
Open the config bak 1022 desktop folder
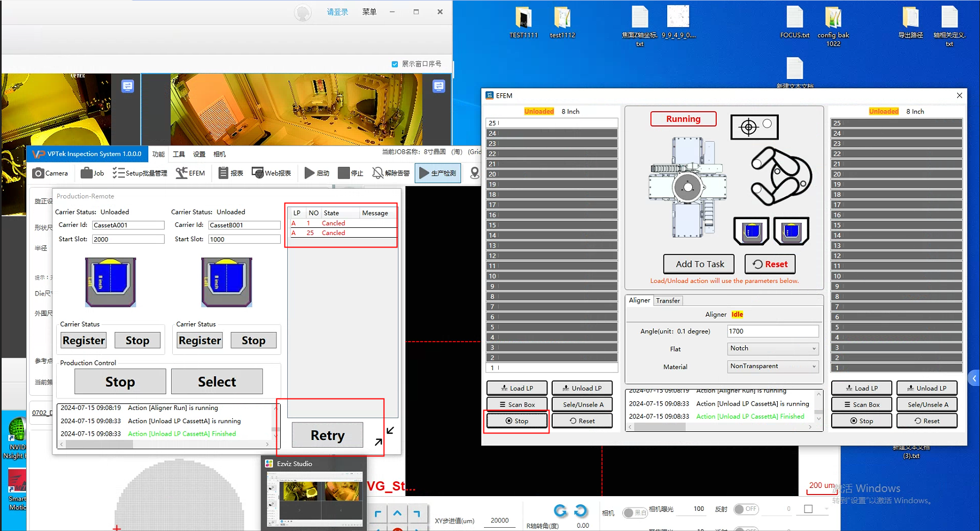[833, 26]
